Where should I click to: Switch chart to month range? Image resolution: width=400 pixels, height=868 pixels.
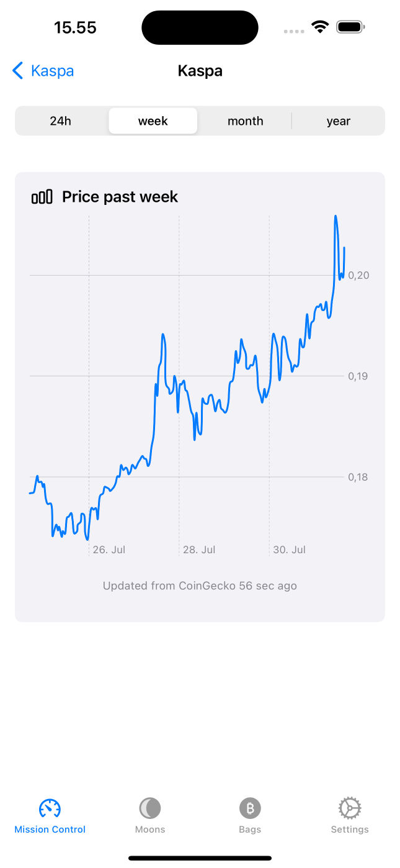click(246, 121)
